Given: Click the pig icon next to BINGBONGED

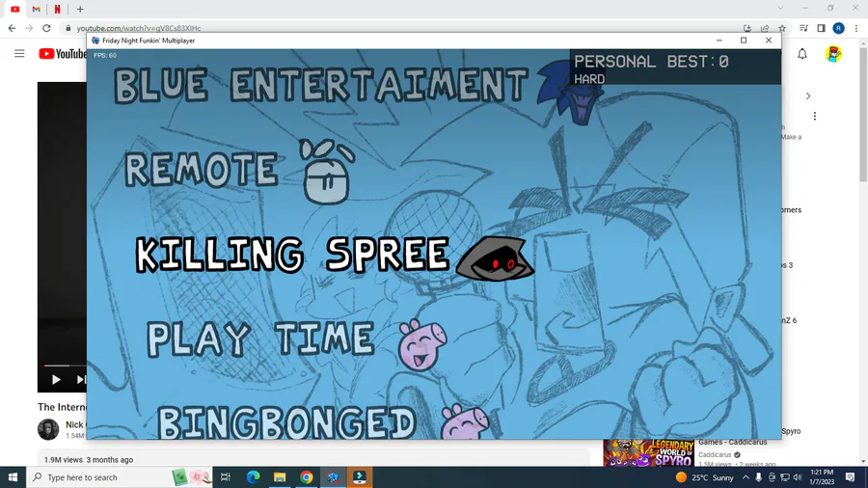Looking at the screenshot, I should [465, 421].
